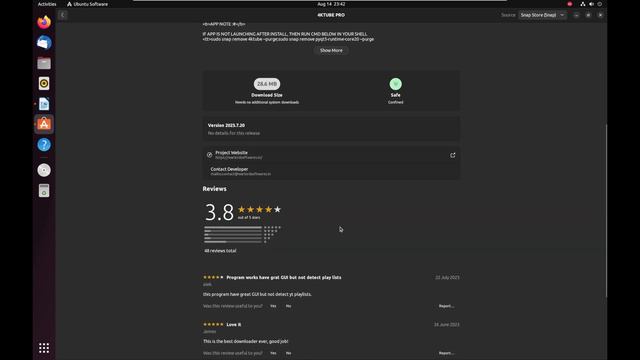Screen dimensions: 640x360
Task: Mark the 'Love it' review not useful: No
Action: pos(289,353)
